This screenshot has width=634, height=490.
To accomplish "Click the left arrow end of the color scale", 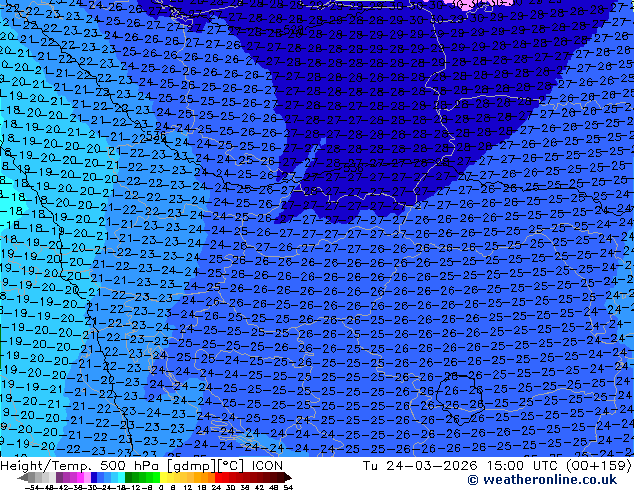I will [x=23, y=477].
